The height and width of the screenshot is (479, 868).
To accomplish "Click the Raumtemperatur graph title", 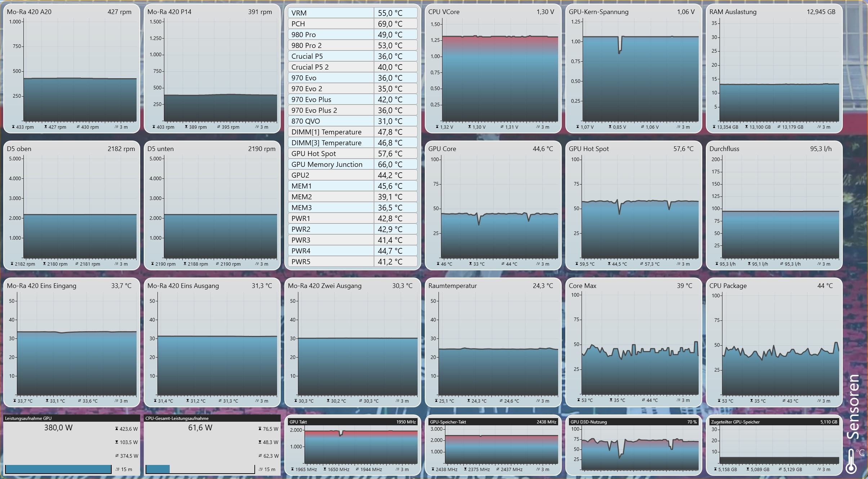I will click(x=453, y=286).
